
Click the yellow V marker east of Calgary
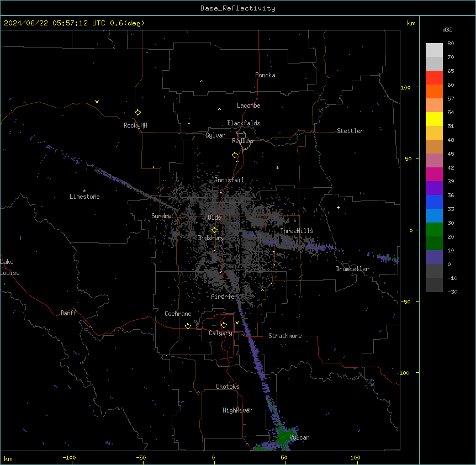click(237, 323)
